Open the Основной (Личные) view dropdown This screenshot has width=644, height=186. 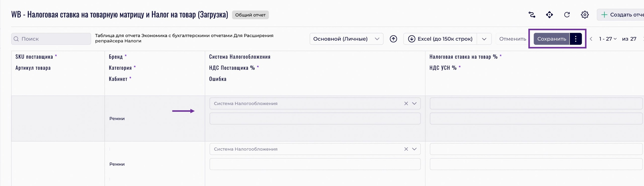[346, 39]
